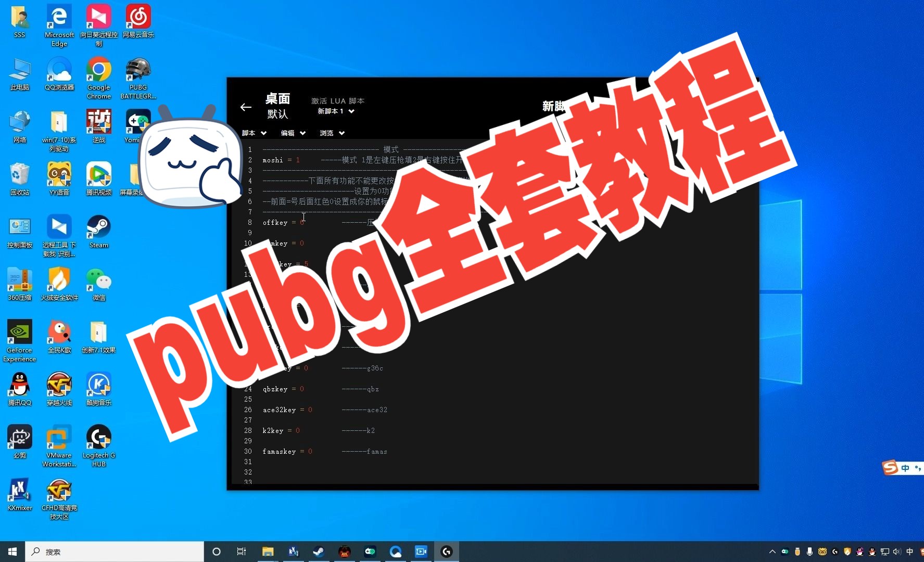Open the volume control in system tray

pos(896,552)
